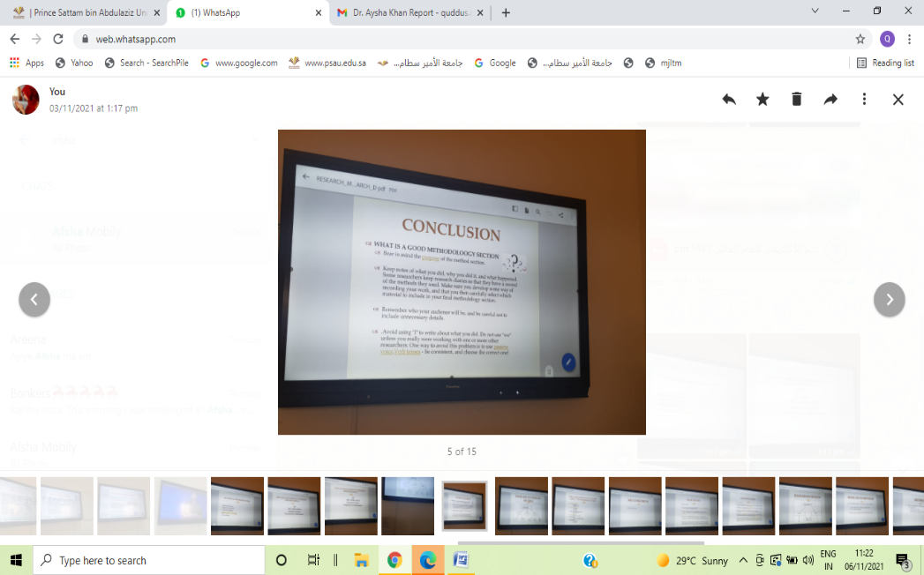Delete the photo with trash icon
The width and height of the screenshot is (924, 575).
pos(796,100)
